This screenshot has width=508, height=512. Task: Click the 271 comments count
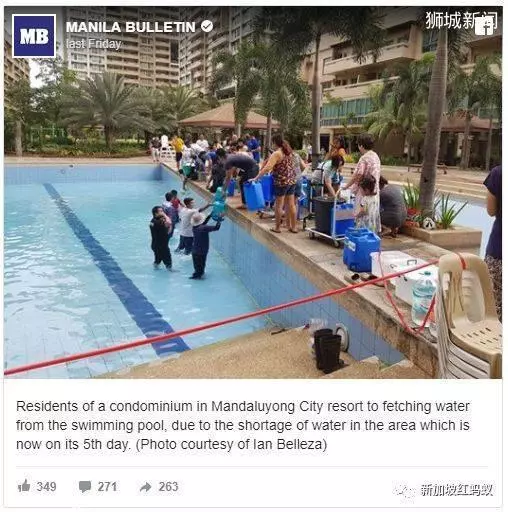coord(107,487)
